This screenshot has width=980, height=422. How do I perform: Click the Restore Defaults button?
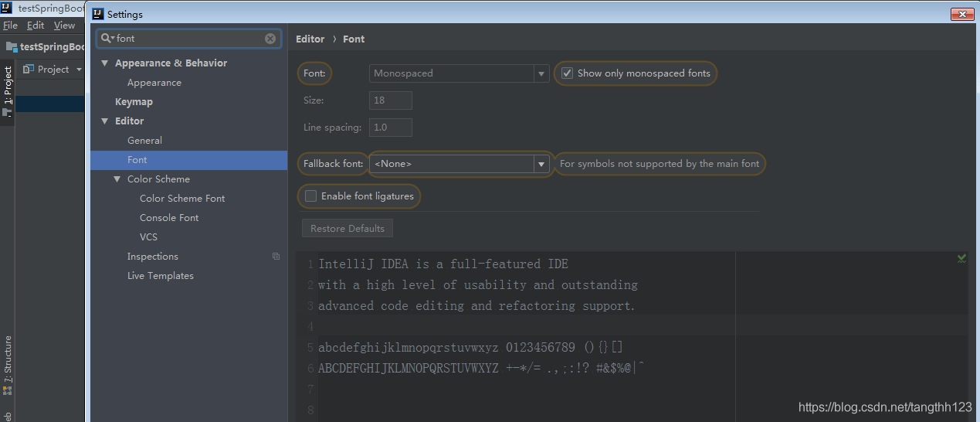tap(348, 229)
